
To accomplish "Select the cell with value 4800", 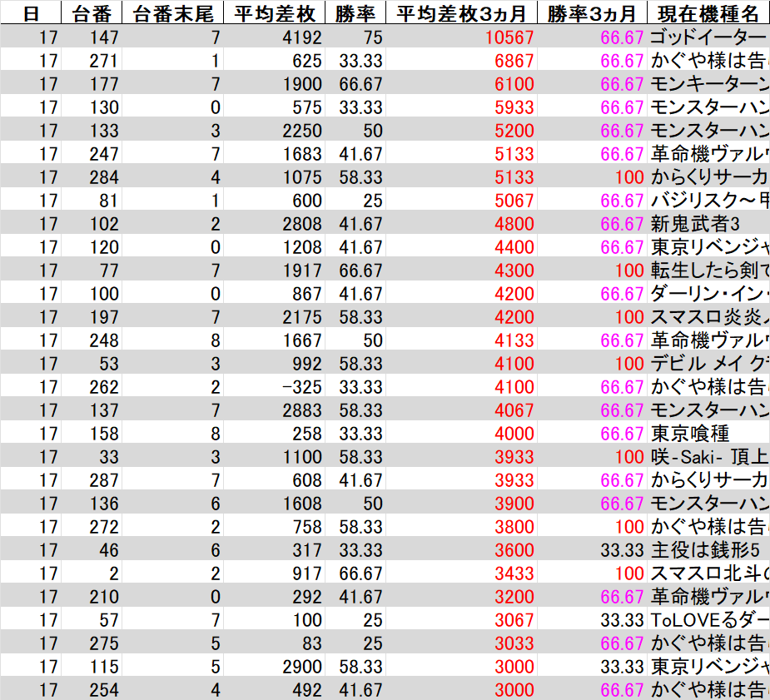I will pos(461,224).
